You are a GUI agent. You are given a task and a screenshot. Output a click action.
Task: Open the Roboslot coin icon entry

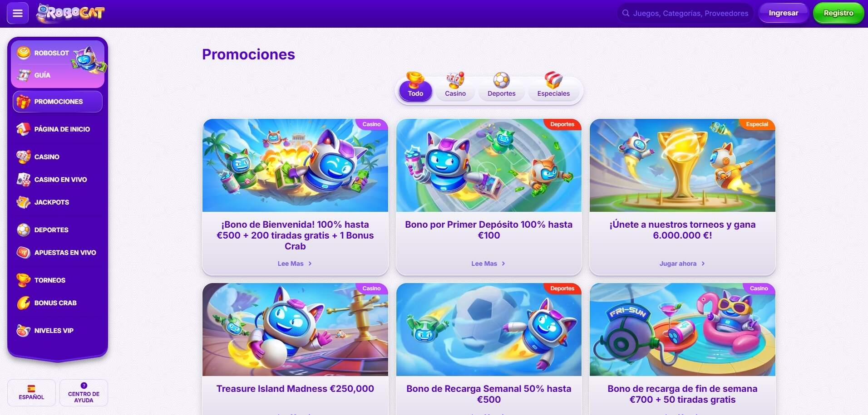pyautogui.click(x=24, y=53)
